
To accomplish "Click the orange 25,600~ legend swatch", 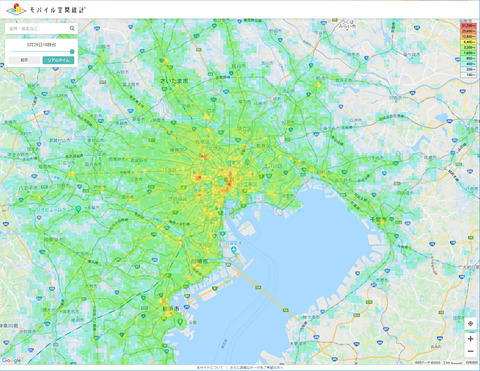I will point(469,31).
